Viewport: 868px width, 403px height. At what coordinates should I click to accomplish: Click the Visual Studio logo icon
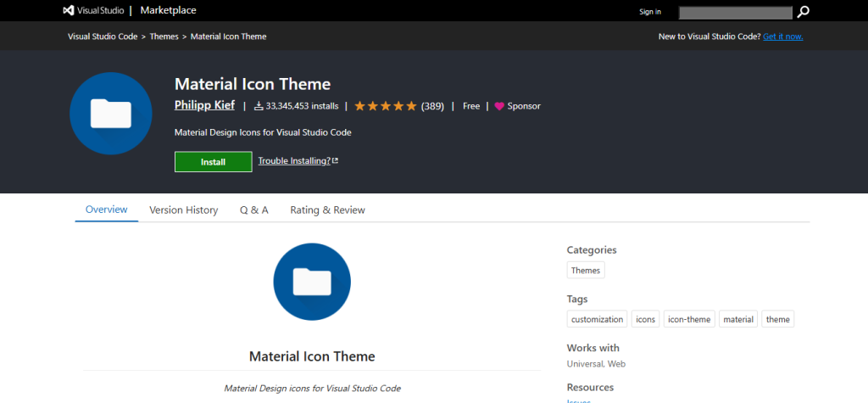click(x=68, y=10)
